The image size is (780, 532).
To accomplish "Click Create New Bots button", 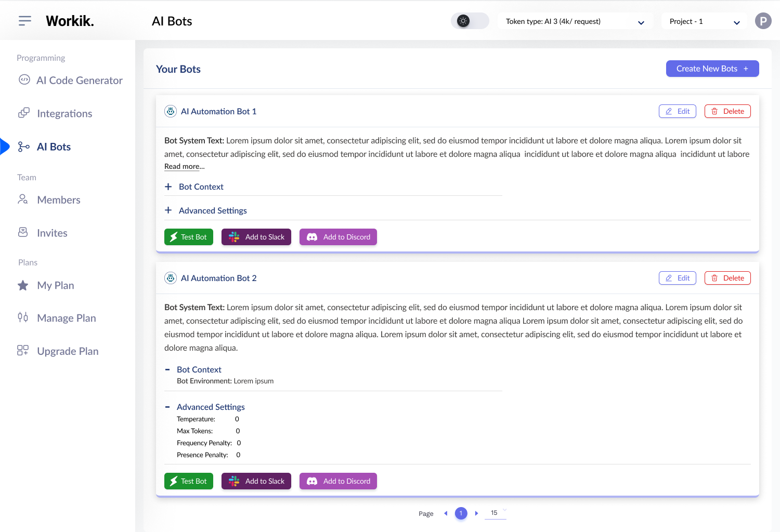I will [712, 68].
